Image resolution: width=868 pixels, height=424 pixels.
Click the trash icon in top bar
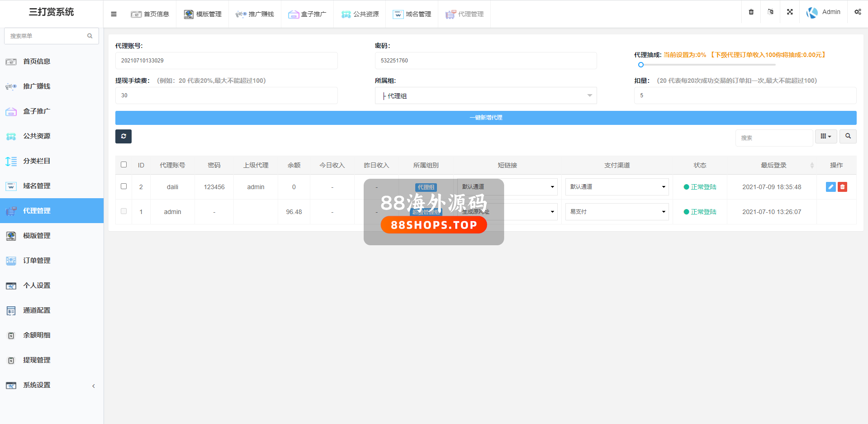(x=751, y=12)
